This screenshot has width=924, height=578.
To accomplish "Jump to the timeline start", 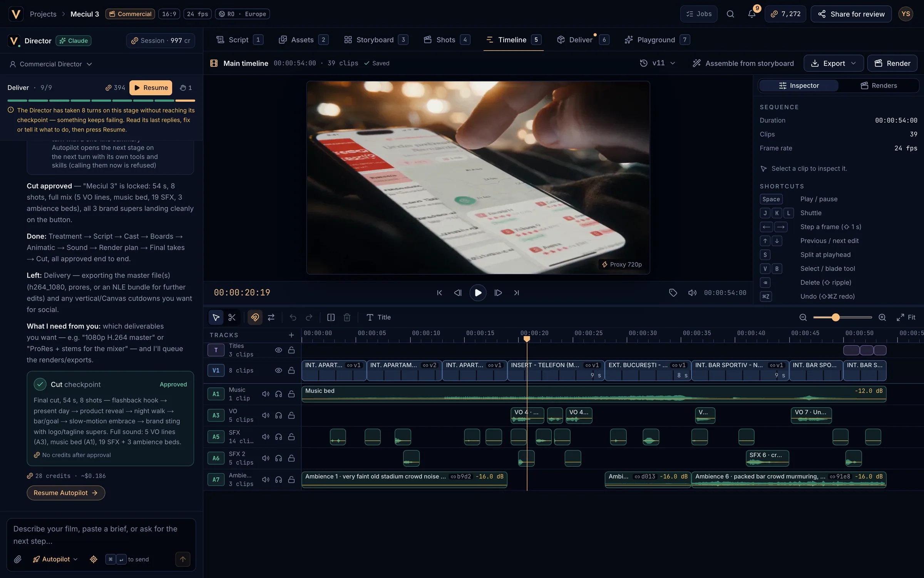I will click(x=439, y=293).
